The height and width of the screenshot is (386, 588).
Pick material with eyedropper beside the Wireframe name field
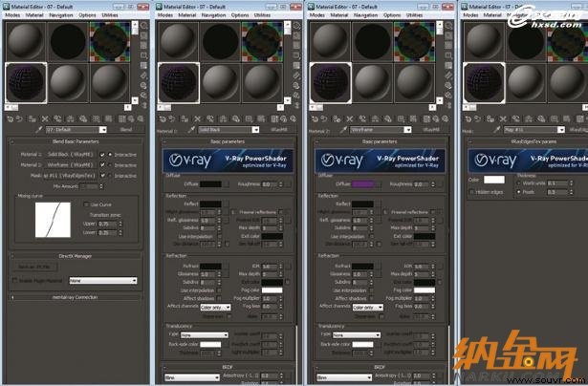[x=342, y=130]
